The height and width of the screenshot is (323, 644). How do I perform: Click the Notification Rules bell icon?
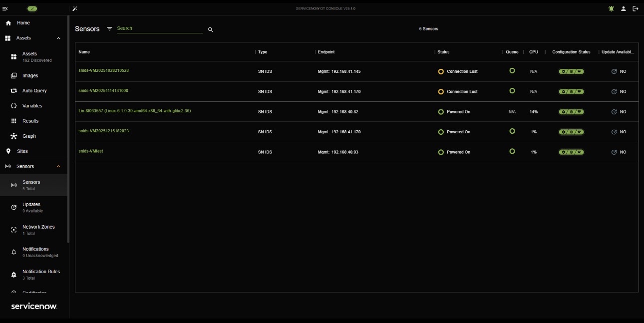pyautogui.click(x=14, y=275)
